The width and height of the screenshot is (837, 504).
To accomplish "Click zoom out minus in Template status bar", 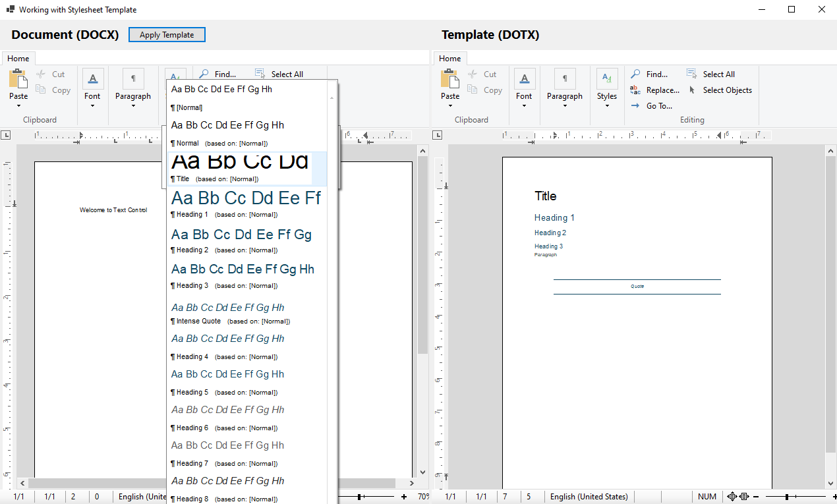I will click(x=756, y=497).
